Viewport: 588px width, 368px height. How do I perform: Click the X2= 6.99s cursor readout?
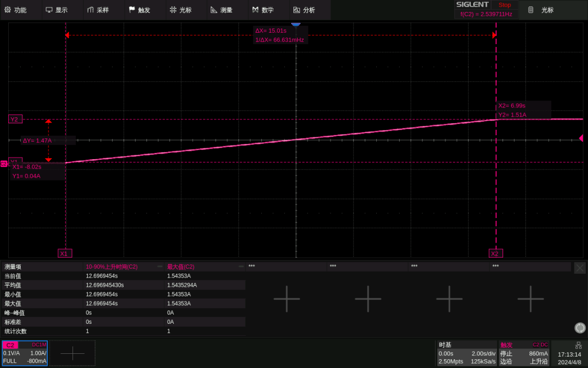(512, 106)
